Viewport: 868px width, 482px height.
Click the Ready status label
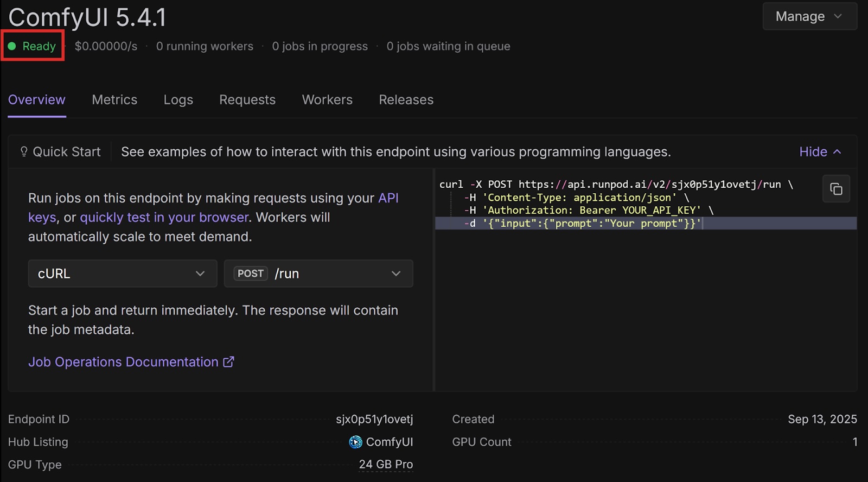[x=39, y=46]
